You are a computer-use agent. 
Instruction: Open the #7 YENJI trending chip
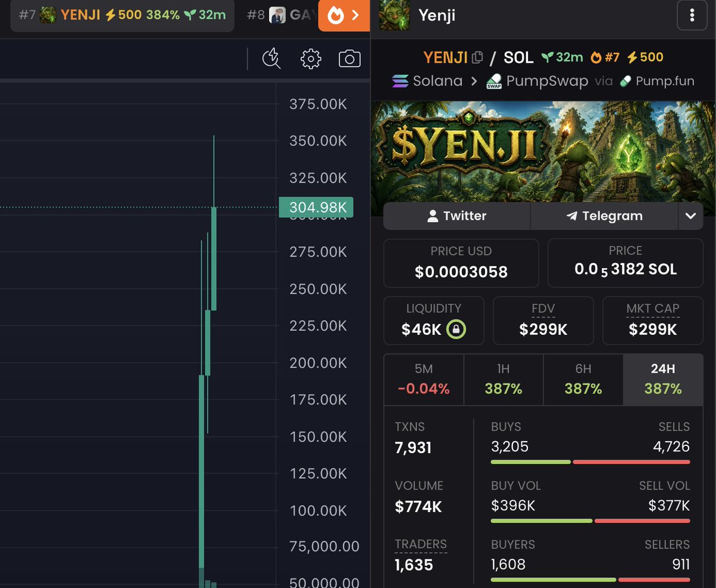[122, 15]
